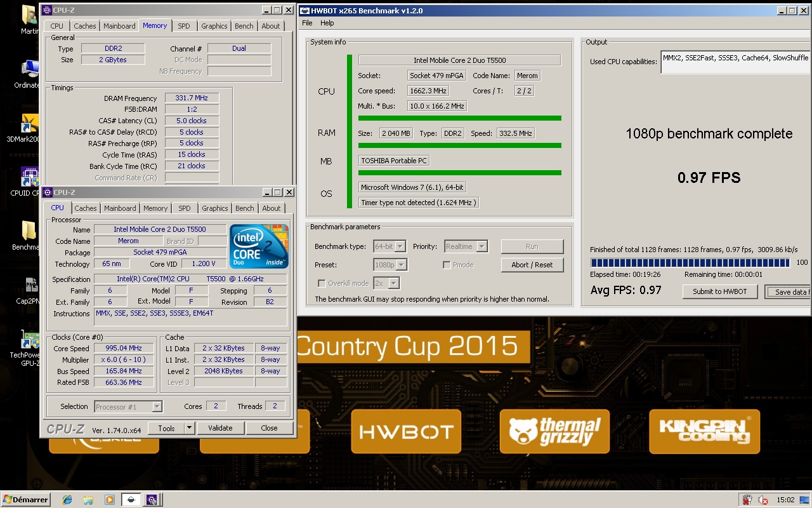The width and height of the screenshot is (812, 508).
Task: Select Mainboard tab in back CPU-Z window
Action: click(119, 26)
